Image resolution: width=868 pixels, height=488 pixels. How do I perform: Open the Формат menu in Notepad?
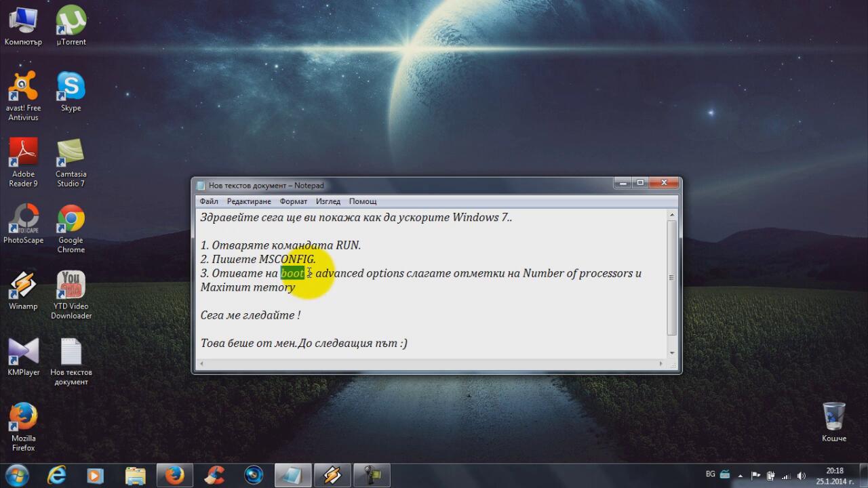pos(293,201)
